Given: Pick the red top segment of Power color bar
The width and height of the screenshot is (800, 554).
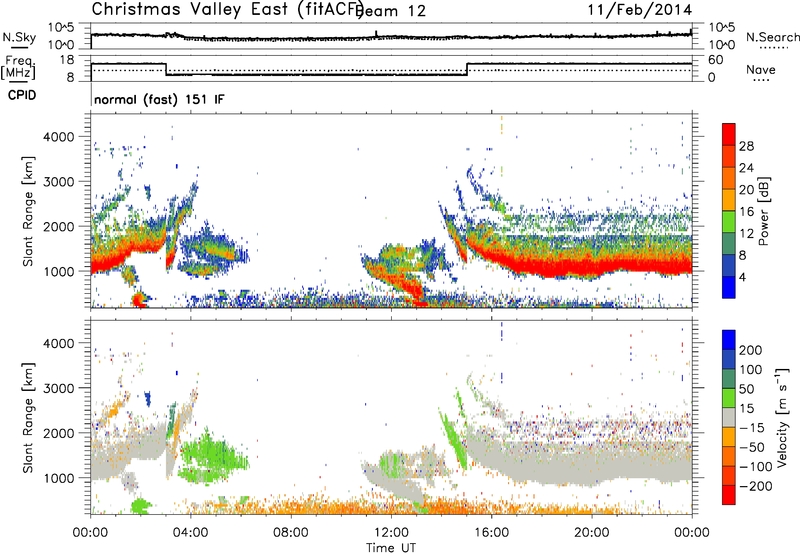Looking at the screenshot, I should (x=729, y=134).
